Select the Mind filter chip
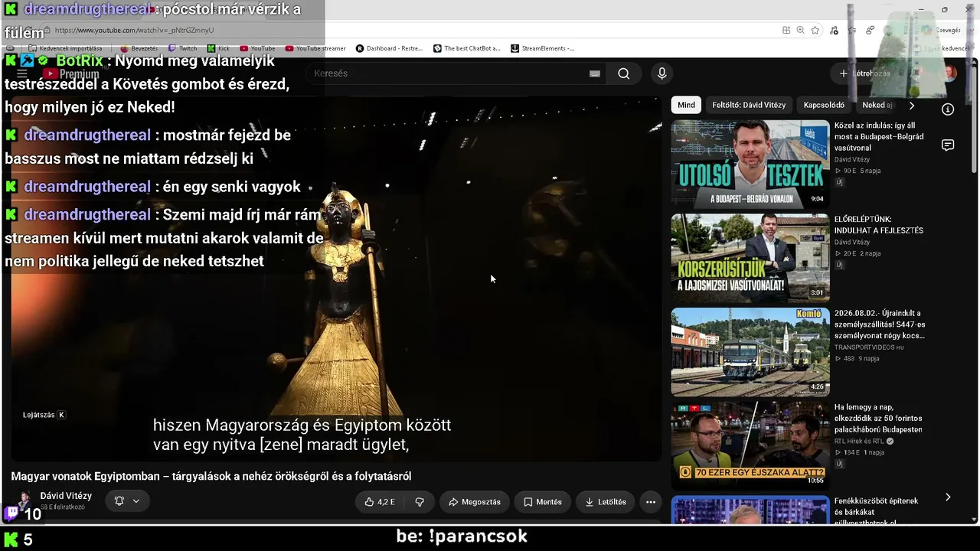980x551 pixels. [687, 105]
